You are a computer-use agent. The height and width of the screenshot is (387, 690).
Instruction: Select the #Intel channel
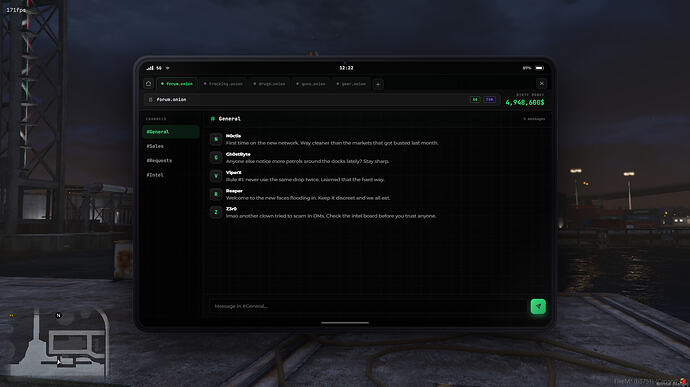pyautogui.click(x=171, y=175)
